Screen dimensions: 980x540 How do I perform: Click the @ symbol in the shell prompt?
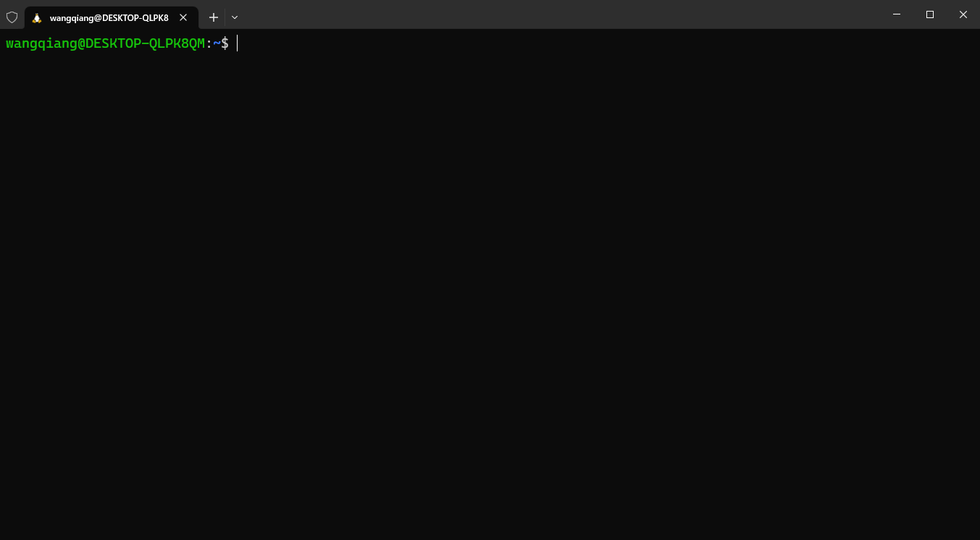(81, 43)
